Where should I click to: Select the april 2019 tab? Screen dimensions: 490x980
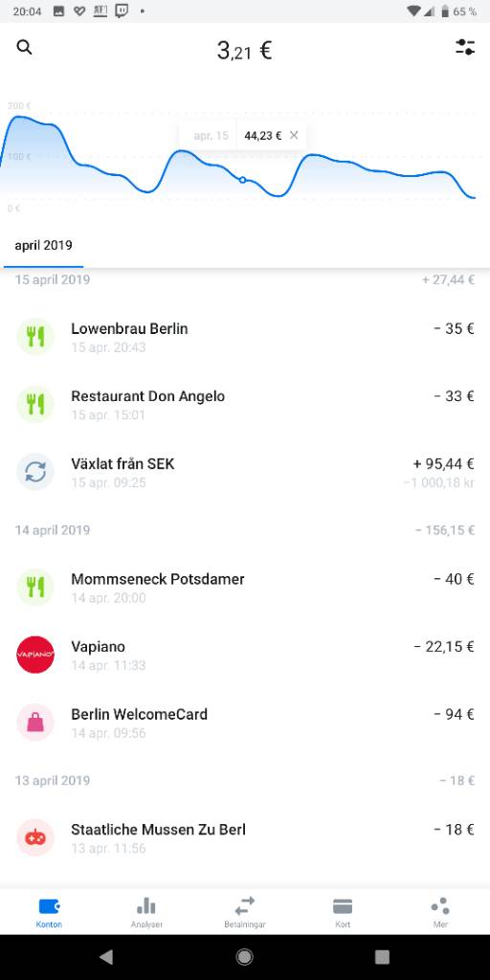coord(43,245)
